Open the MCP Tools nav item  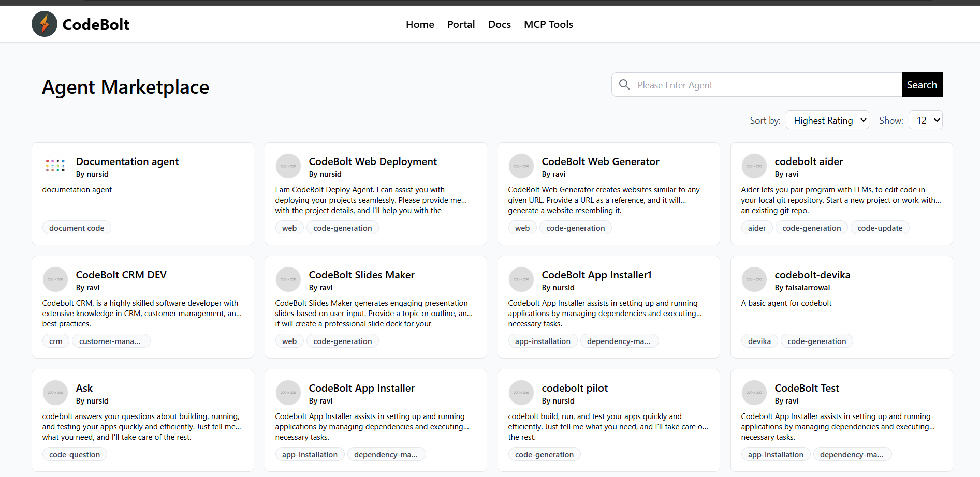click(548, 24)
